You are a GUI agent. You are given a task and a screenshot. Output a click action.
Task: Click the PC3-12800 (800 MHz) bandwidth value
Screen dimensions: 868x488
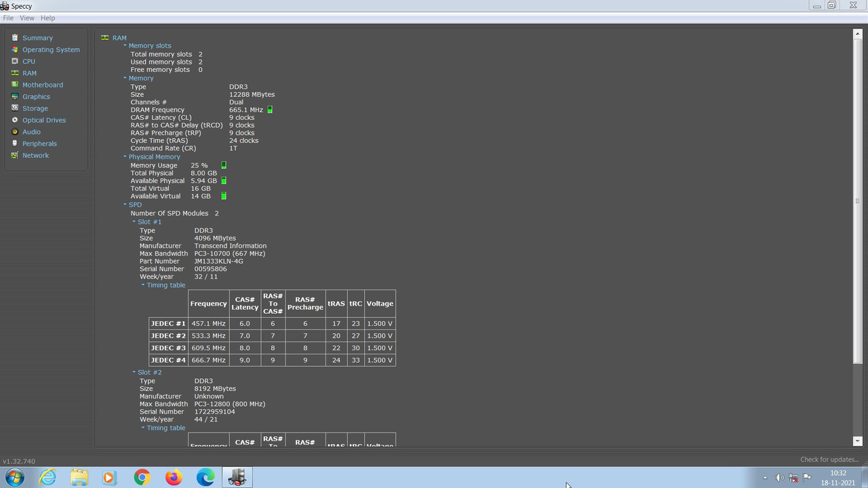pos(229,404)
